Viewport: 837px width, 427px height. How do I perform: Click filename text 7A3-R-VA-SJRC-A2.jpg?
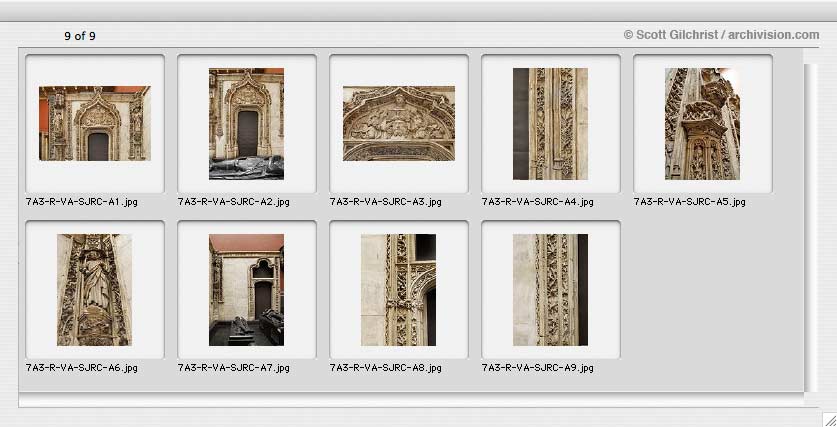click(x=234, y=202)
